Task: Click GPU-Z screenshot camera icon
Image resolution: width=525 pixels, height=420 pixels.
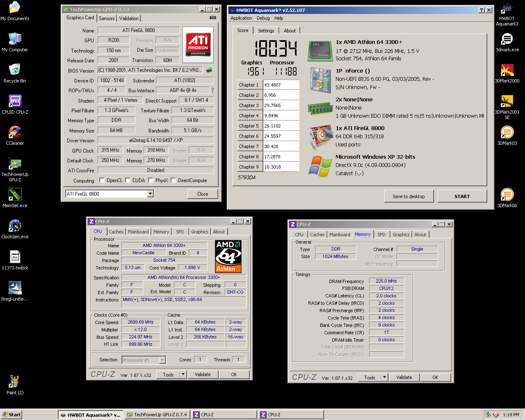Action: point(213,18)
